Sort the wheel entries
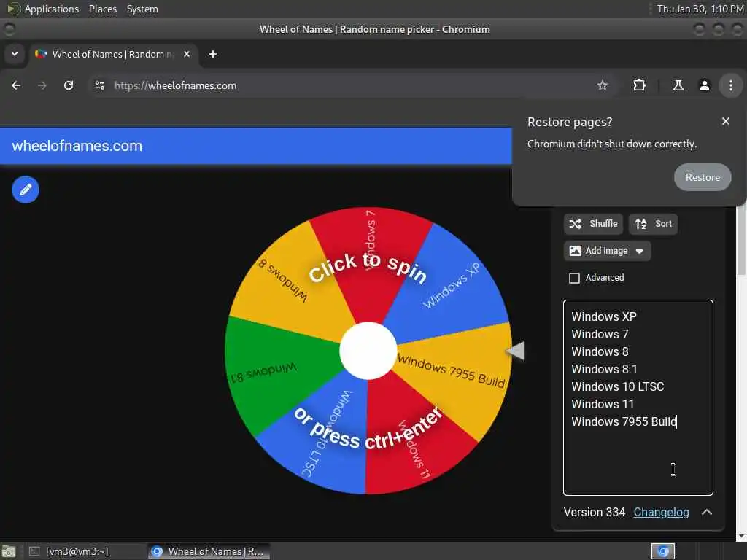This screenshot has height=560, width=747. [653, 224]
